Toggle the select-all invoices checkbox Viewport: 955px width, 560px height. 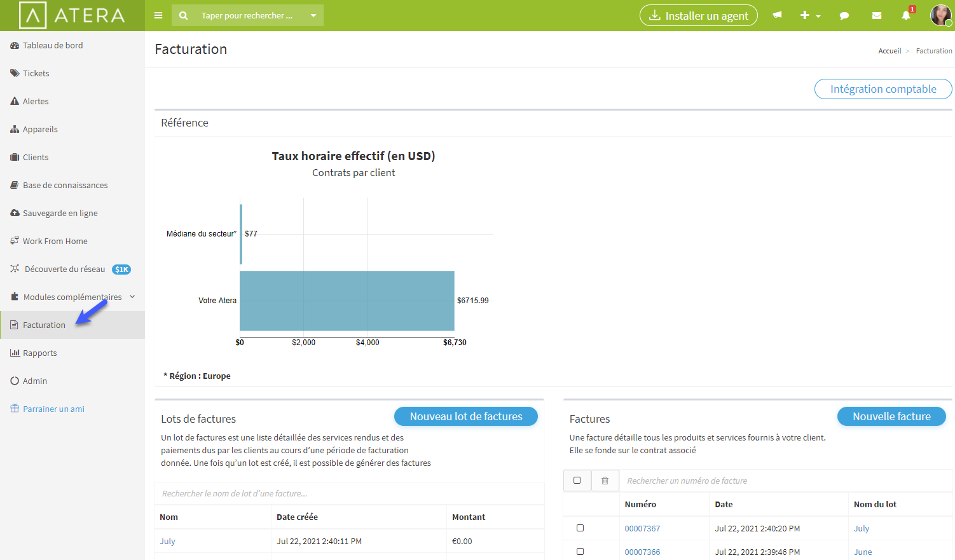(x=577, y=481)
